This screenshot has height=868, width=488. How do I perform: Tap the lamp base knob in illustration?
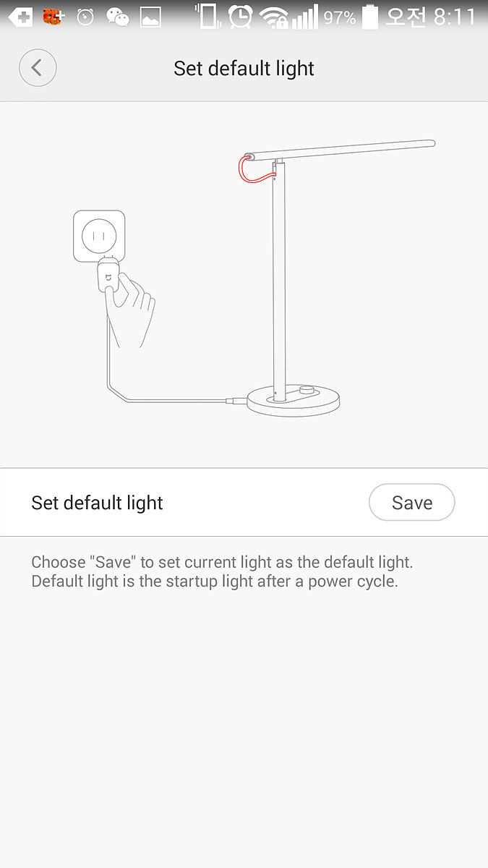(x=309, y=391)
